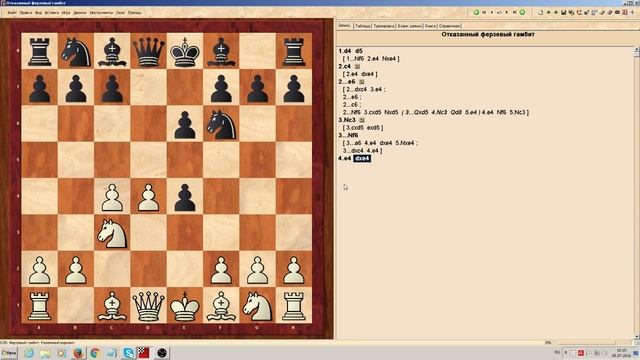640x360 pixels.
Task: Switch to the Тренировка tab
Action: pos(384,26)
